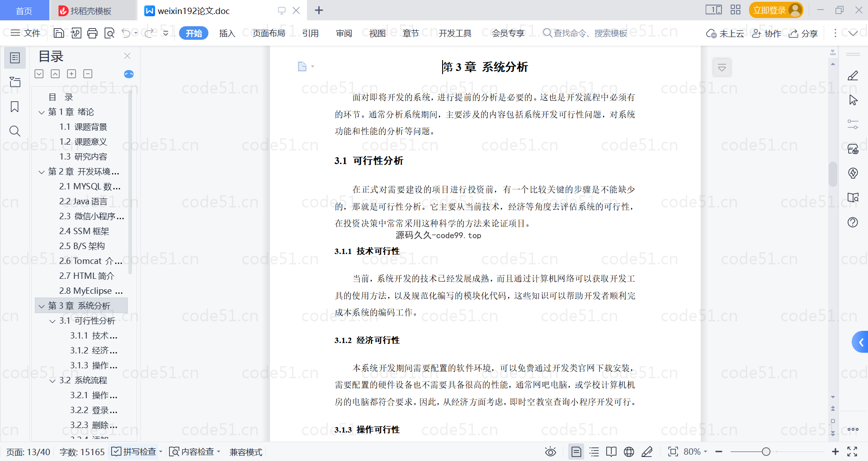Open the properties adjust icon in right sidebar

coord(853,124)
